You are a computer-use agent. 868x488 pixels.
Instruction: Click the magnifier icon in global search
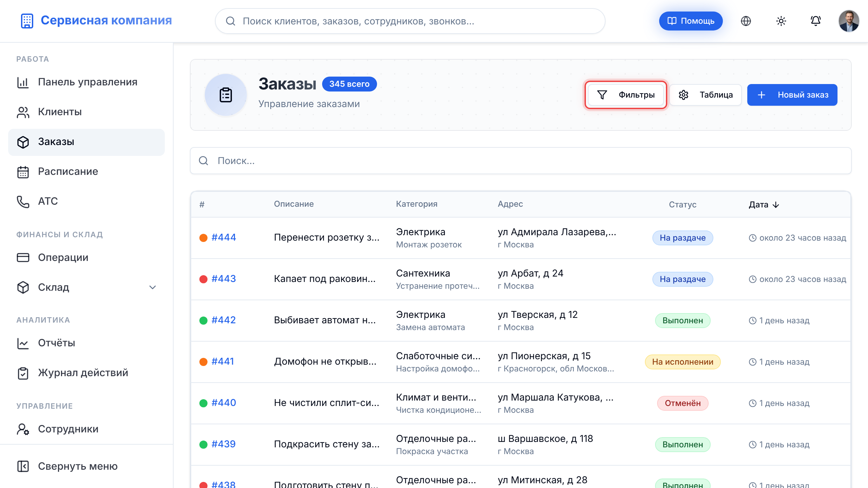tap(231, 21)
